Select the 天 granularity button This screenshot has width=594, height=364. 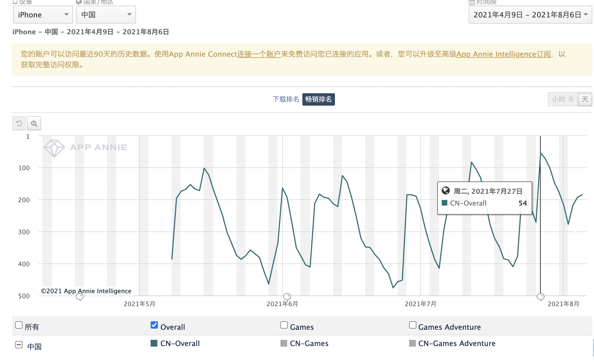pyautogui.click(x=585, y=99)
